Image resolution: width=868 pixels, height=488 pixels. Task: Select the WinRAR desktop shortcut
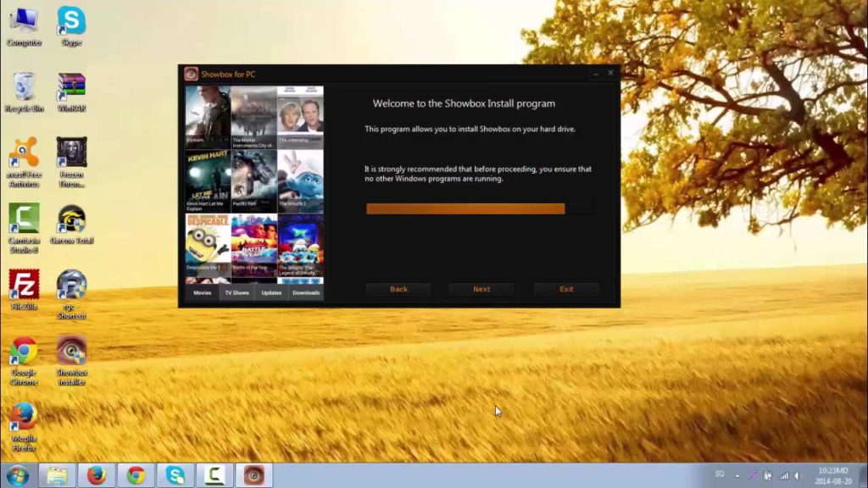coord(71,93)
